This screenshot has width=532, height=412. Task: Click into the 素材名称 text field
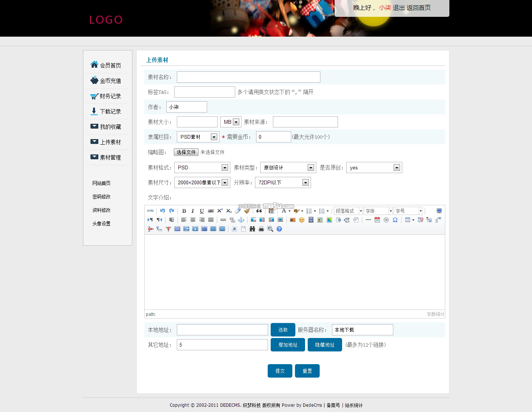(x=248, y=77)
